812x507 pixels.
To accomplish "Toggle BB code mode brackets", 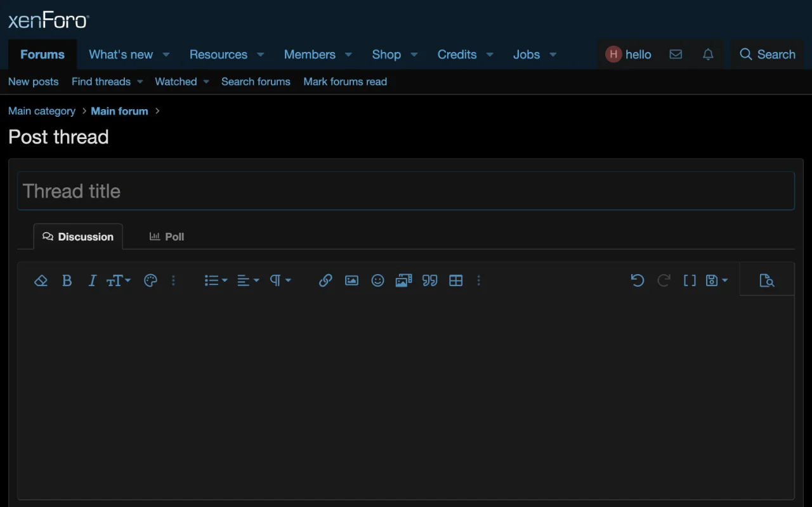I will click(x=690, y=280).
